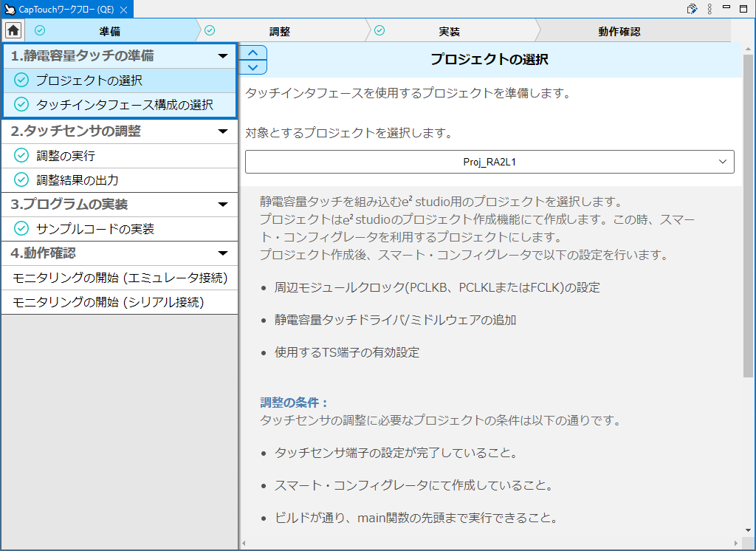Click the home icon in the workflow bar

[x=13, y=31]
